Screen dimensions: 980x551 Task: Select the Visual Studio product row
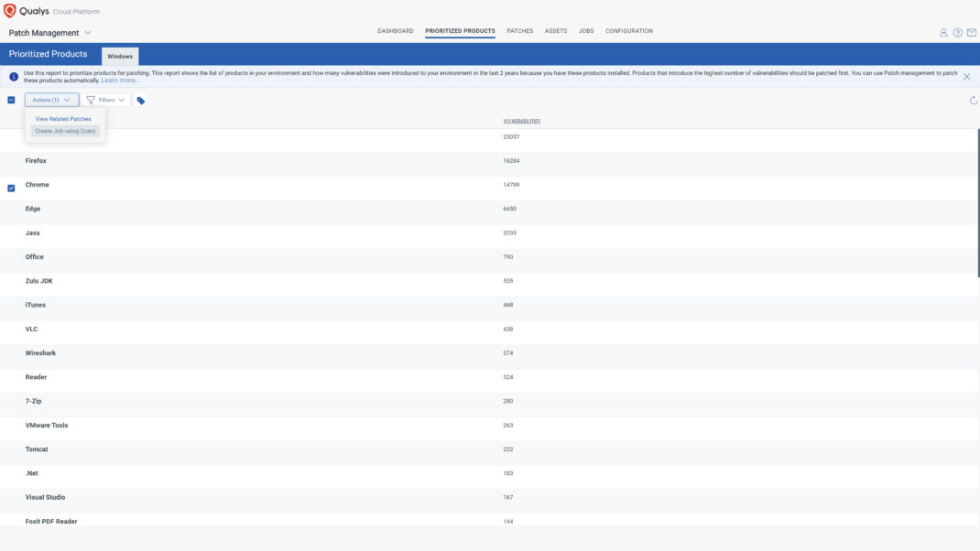coord(489,501)
